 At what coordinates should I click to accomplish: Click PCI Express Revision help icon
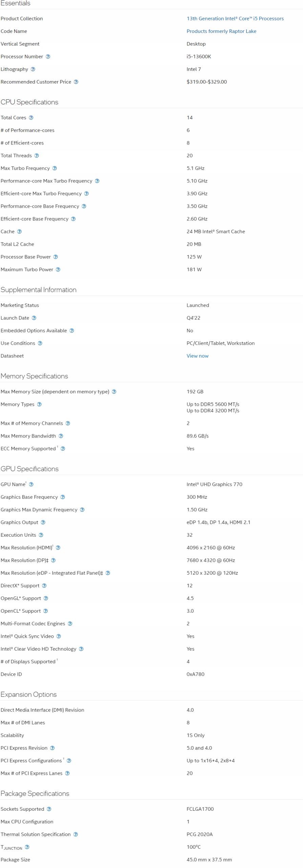52,748
